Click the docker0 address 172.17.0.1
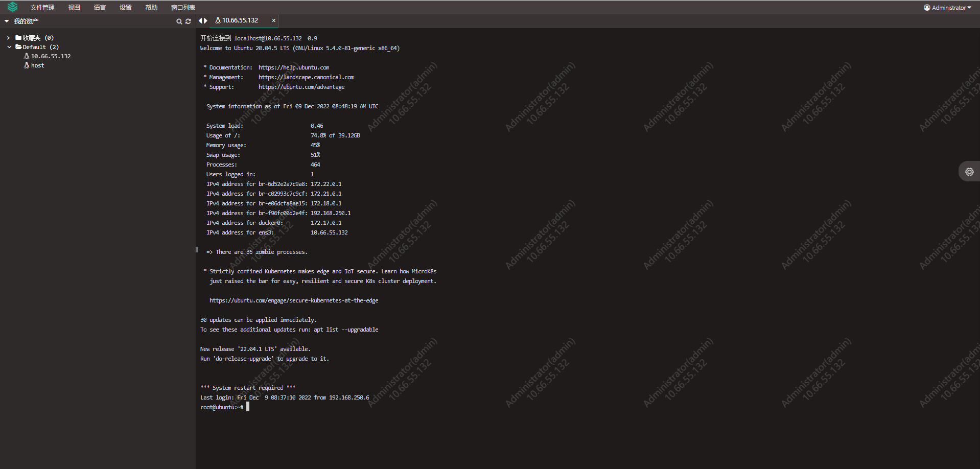 click(x=326, y=223)
